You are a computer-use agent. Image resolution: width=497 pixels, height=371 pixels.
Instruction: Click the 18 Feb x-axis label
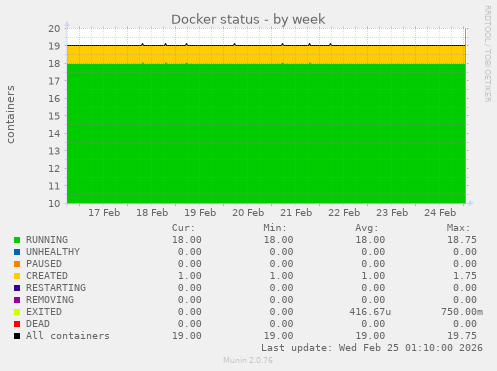[152, 213]
